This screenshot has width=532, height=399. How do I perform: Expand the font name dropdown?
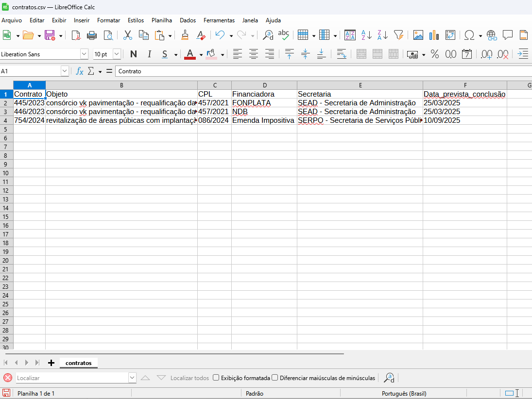[85, 54]
